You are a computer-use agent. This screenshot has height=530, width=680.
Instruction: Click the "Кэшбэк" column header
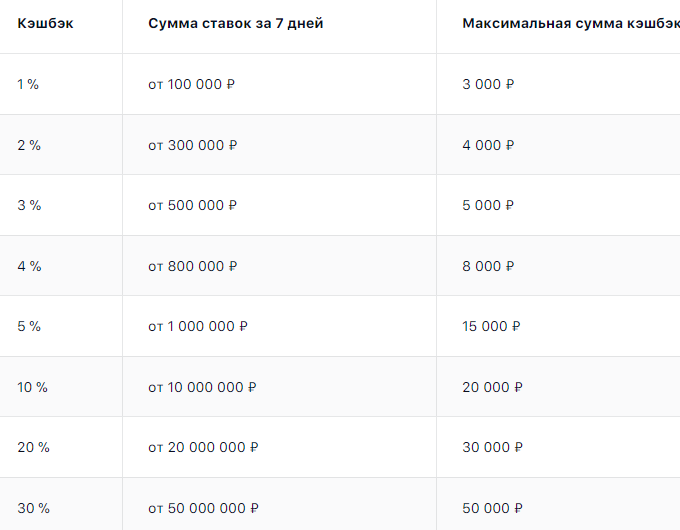tap(45, 23)
